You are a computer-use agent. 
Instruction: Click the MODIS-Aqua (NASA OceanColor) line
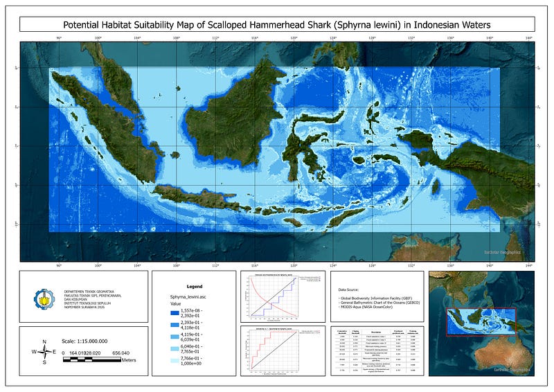[x=366, y=308]
